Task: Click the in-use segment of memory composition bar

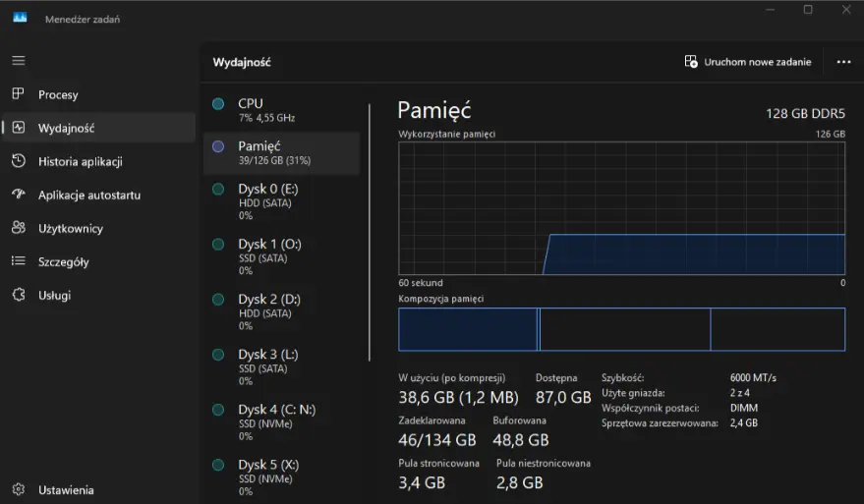Action: point(468,329)
